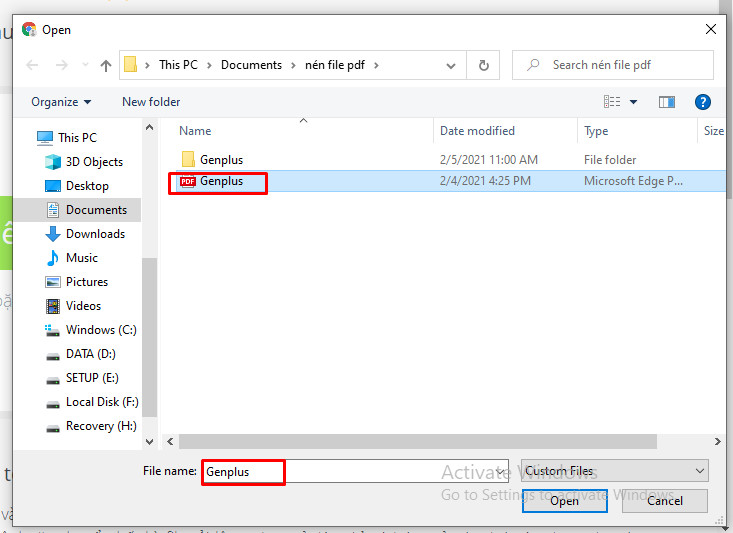
Task: Click the yellow Genplus folder icon
Action: coord(188,159)
